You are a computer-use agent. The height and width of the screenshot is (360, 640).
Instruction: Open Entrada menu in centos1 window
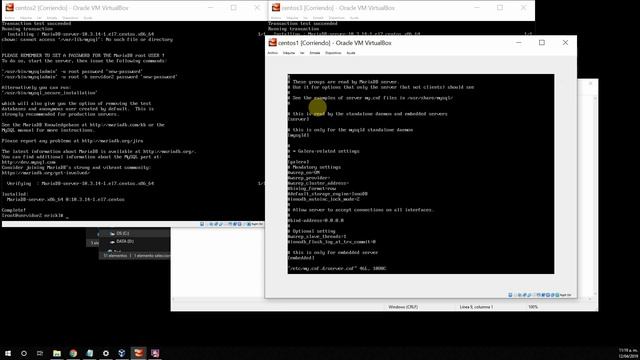(315, 53)
